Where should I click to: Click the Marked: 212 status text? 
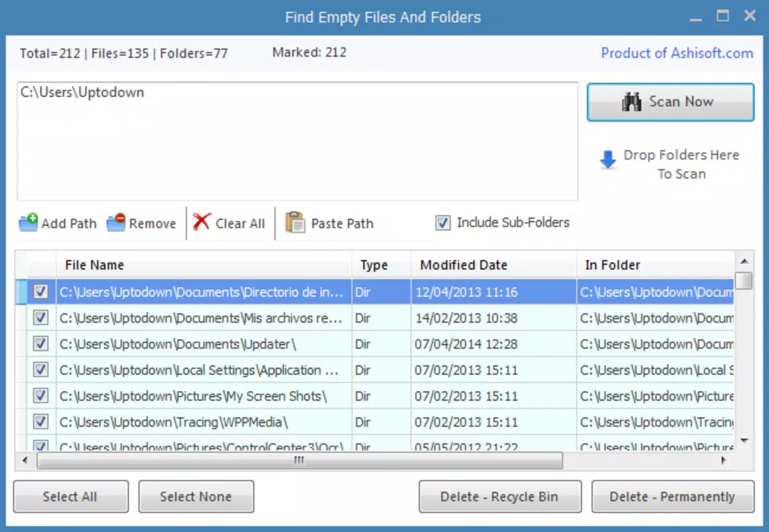pos(309,52)
